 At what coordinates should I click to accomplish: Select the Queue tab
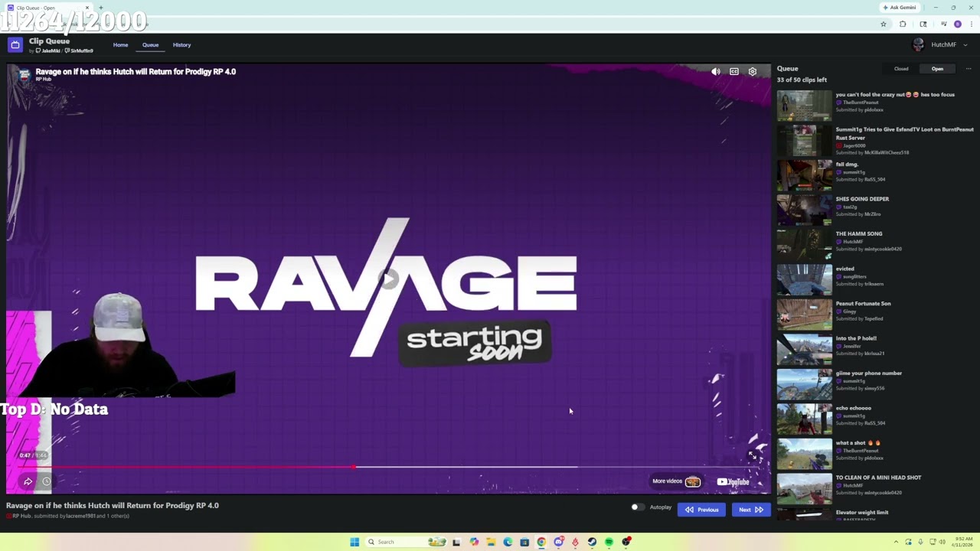coord(150,44)
